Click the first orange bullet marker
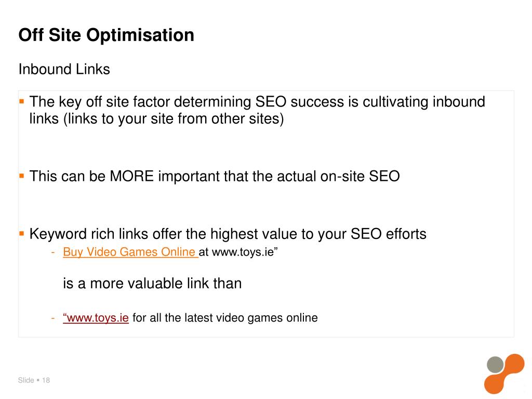The height and width of the screenshot is (399, 532). [x=22, y=101]
